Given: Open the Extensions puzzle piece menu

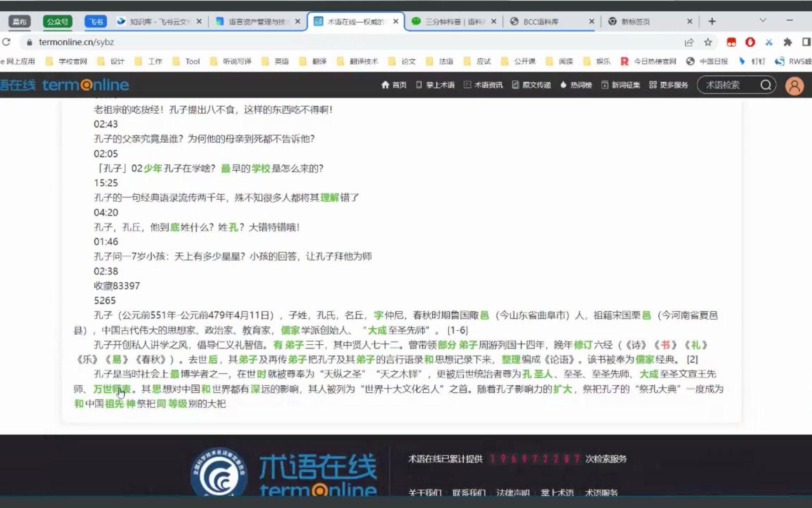Looking at the screenshot, I should click(788, 42).
